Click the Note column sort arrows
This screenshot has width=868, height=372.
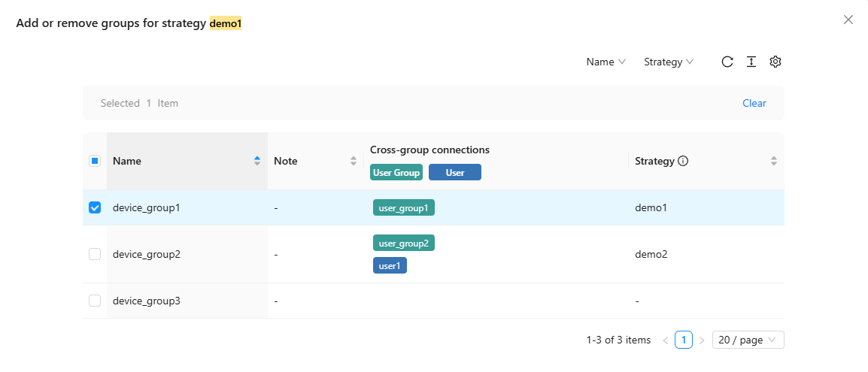(354, 161)
